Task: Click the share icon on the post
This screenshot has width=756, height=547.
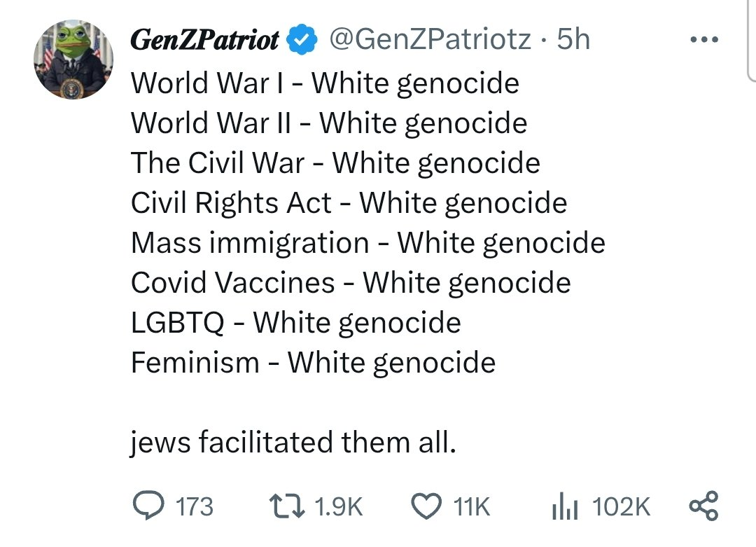Action: tap(703, 506)
